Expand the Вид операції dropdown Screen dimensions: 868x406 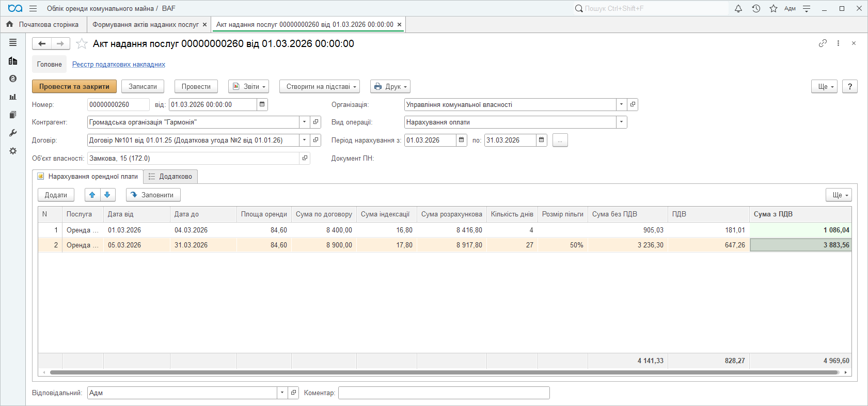coord(622,122)
